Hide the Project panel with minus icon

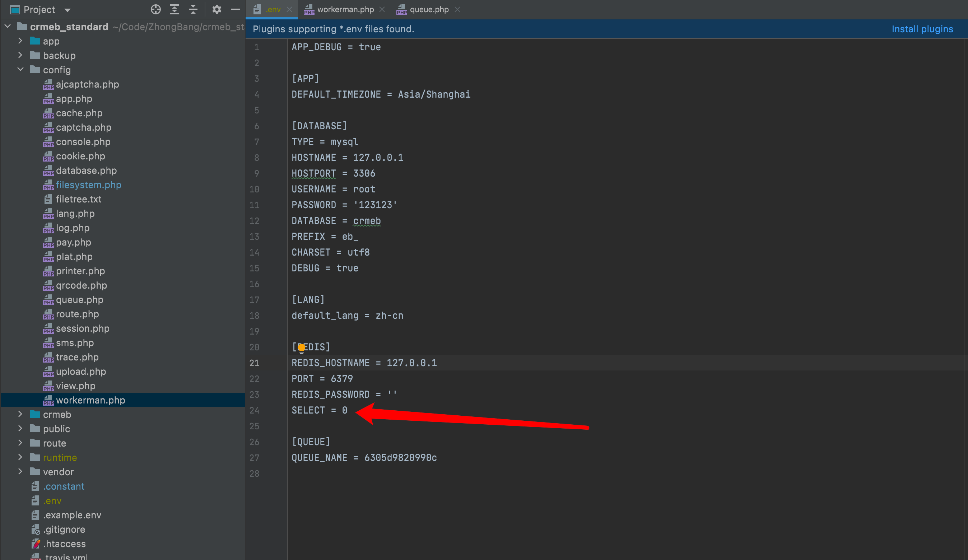click(236, 9)
